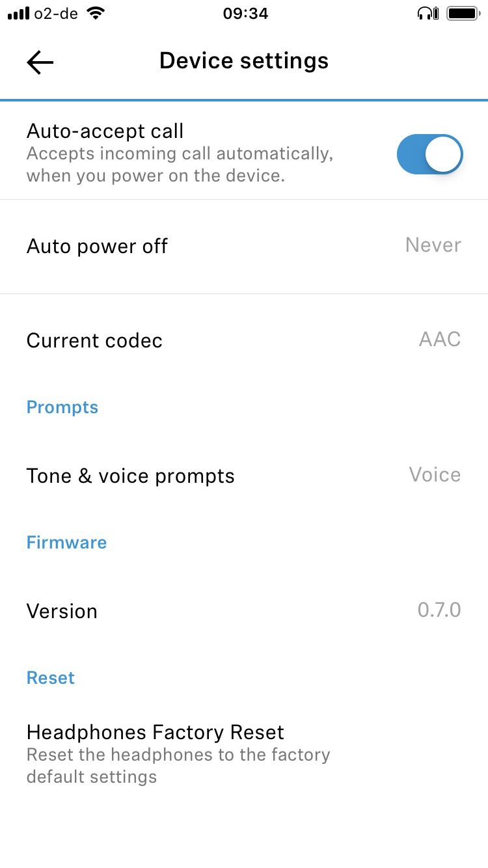Screen dimensions: 488x868
Task: Tap the cellular signal bars icon
Action: point(18,13)
